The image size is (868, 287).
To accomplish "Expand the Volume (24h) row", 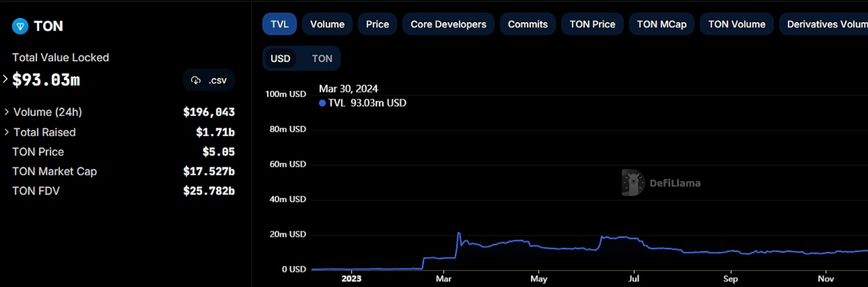I will pyautogui.click(x=7, y=112).
